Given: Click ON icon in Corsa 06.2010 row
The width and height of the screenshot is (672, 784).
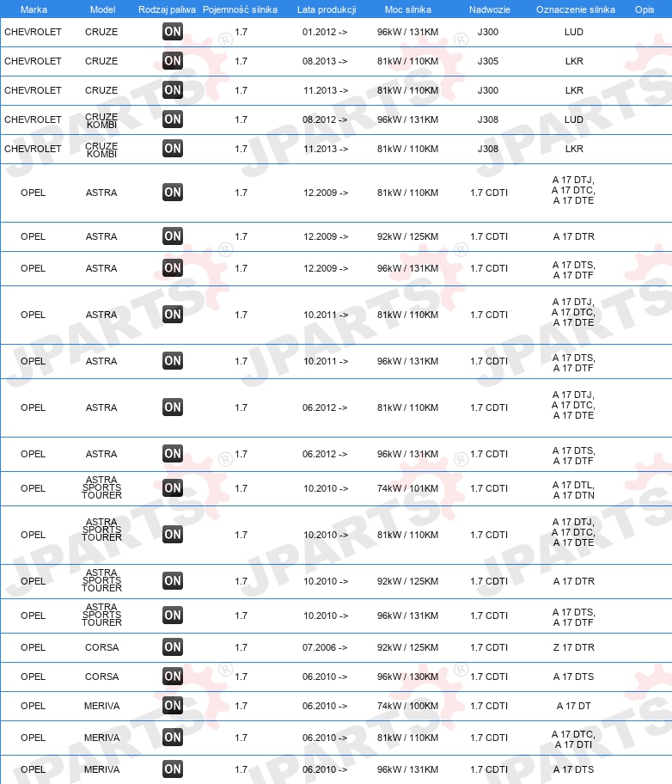Looking at the screenshot, I should pyautogui.click(x=173, y=677).
